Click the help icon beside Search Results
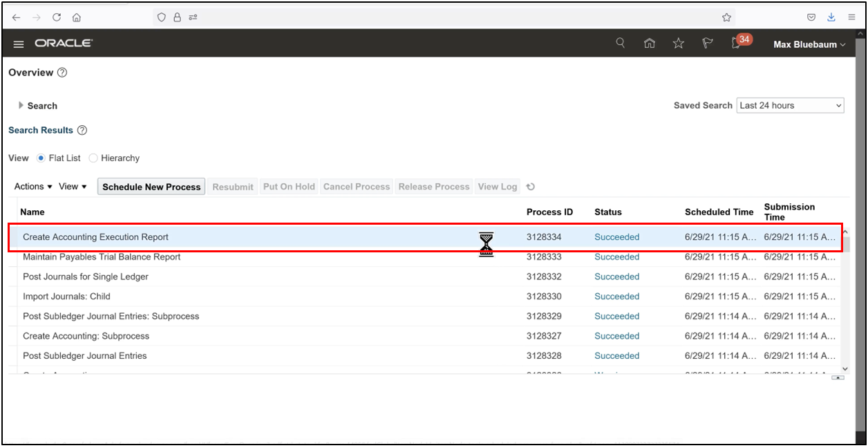 pyautogui.click(x=82, y=130)
